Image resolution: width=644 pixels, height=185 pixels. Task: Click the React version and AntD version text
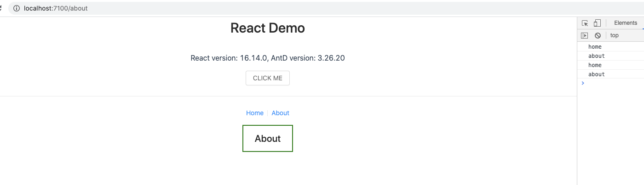point(268,58)
